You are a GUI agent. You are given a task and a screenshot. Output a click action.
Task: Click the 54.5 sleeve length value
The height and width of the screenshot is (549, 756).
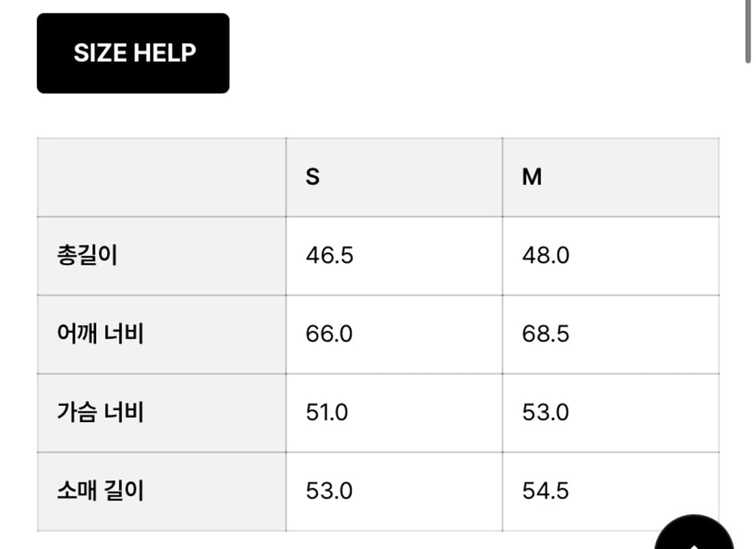coord(546,491)
